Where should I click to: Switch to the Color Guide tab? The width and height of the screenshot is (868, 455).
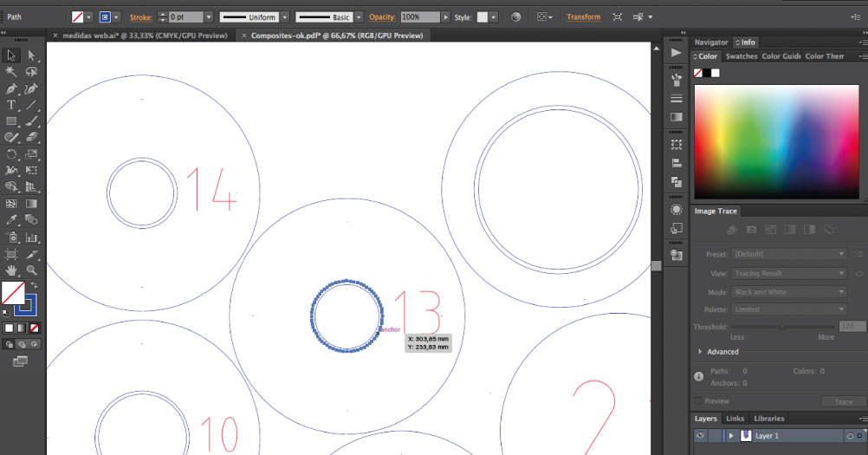coord(781,56)
